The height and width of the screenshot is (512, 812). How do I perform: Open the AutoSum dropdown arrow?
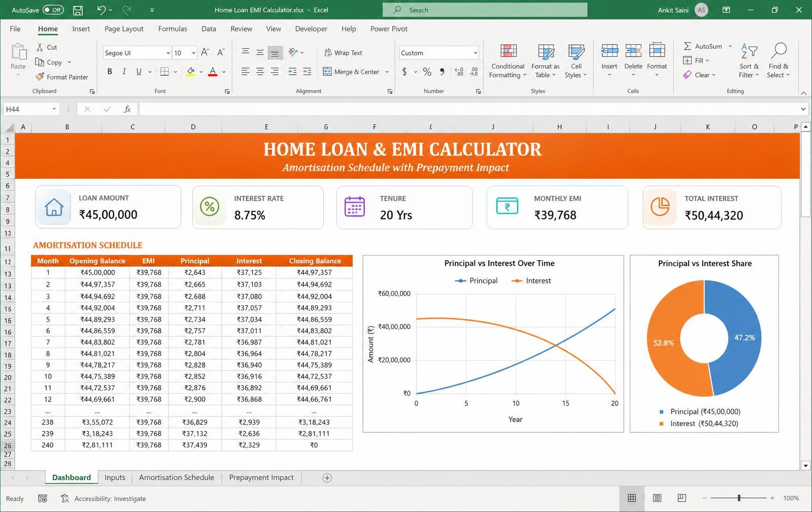(730, 46)
